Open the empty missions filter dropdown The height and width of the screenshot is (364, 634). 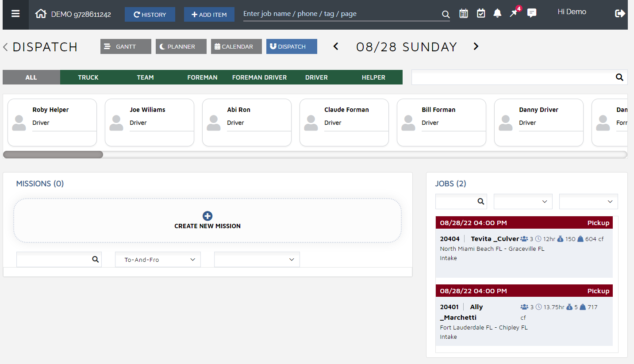pyautogui.click(x=257, y=260)
